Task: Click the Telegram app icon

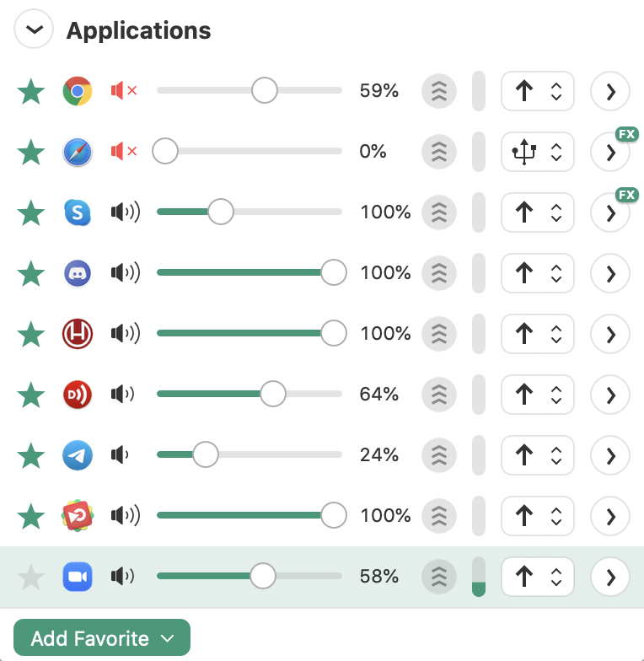Action: 78,455
